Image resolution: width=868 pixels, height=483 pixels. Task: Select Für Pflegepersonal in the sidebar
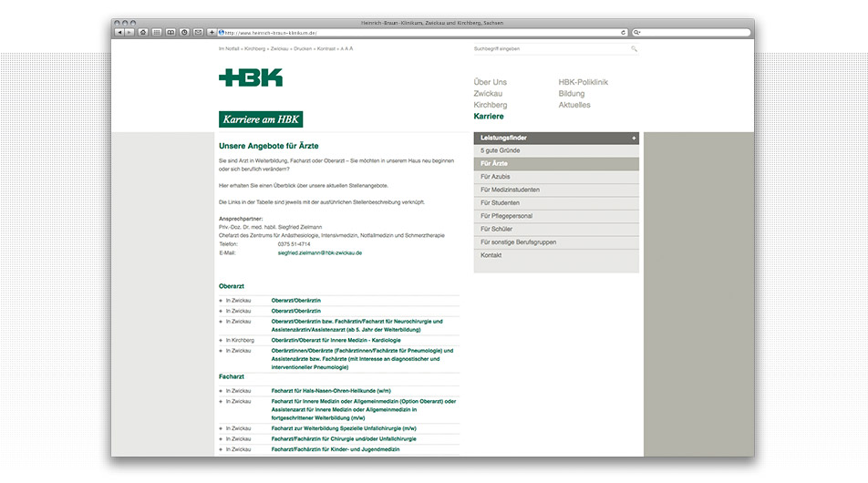[506, 216]
